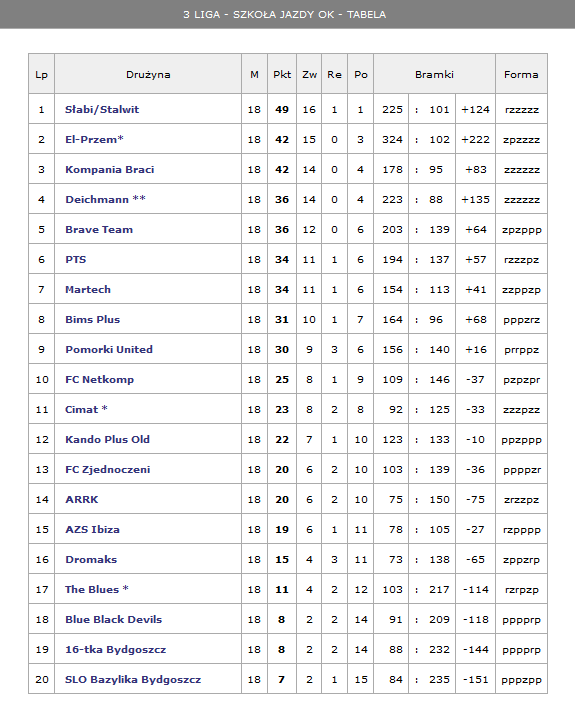
Task: Open the Dromaks team page
Action: (91, 559)
